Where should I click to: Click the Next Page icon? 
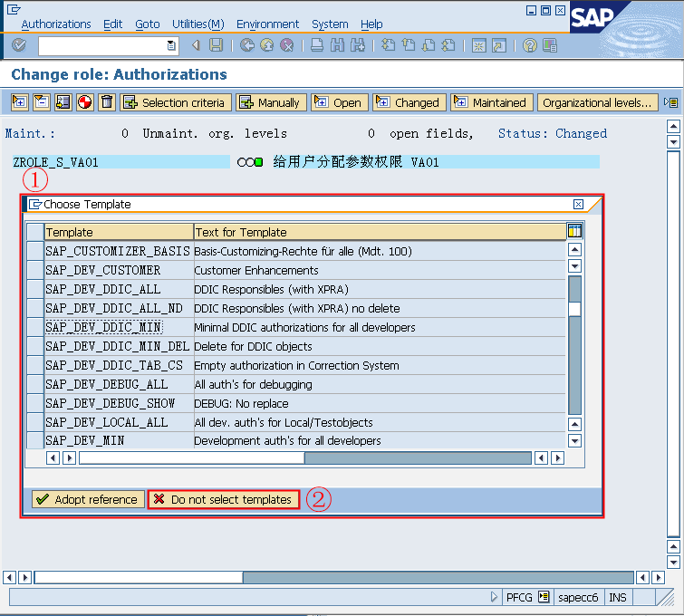pyautogui.click(x=429, y=45)
